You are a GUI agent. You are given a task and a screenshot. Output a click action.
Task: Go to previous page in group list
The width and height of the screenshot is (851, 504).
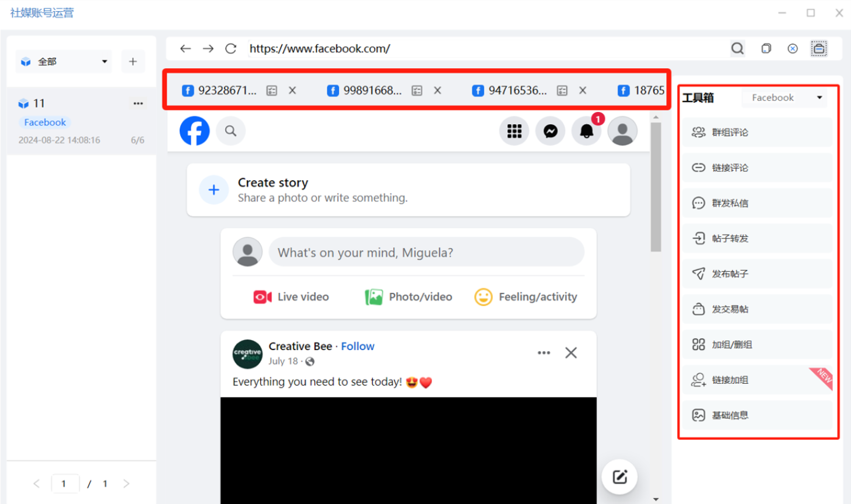pos(37,484)
